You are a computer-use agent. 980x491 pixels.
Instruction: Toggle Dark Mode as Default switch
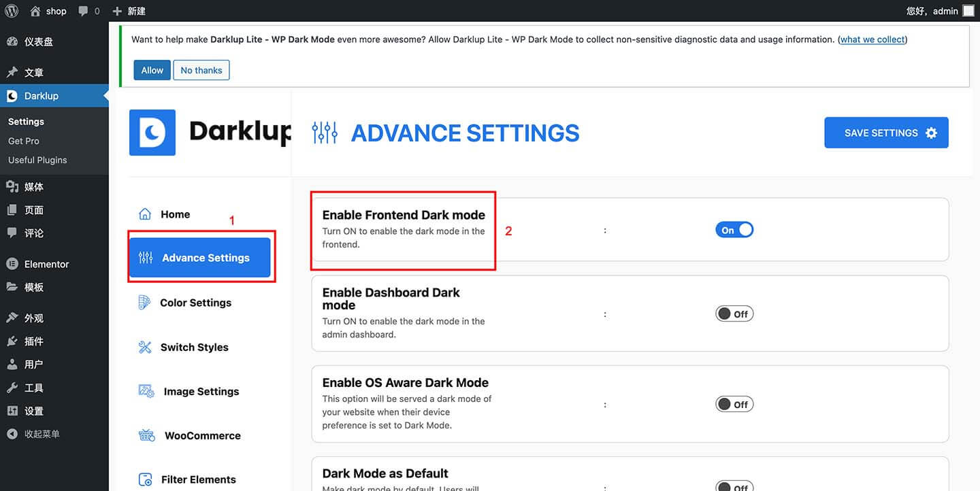[x=734, y=486]
